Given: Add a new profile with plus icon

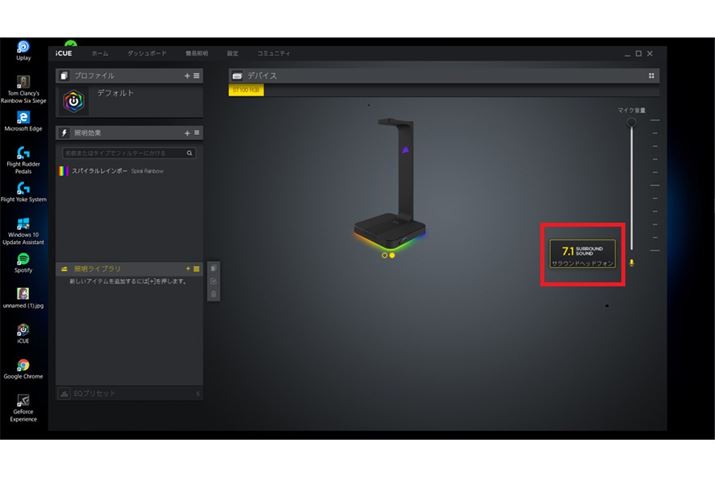Looking at the screenshot, I should click(x=187, y=76).
